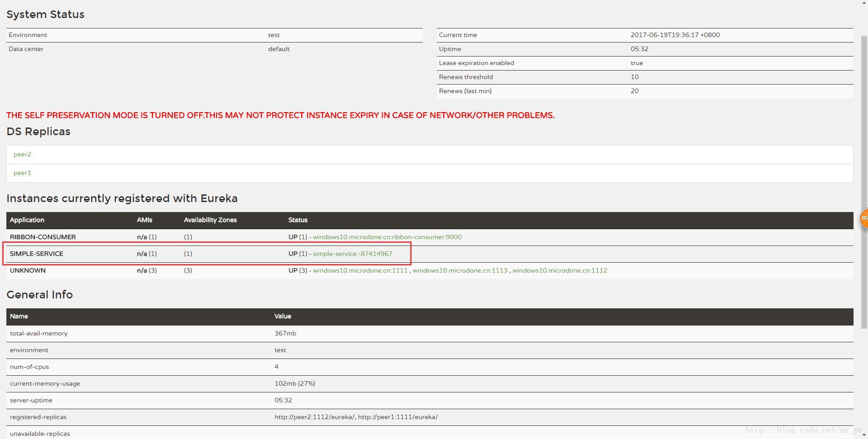The width and height of the screenshot is (868, 439).
Task: Click the Renews (last min) value 20
Action: 635,91
